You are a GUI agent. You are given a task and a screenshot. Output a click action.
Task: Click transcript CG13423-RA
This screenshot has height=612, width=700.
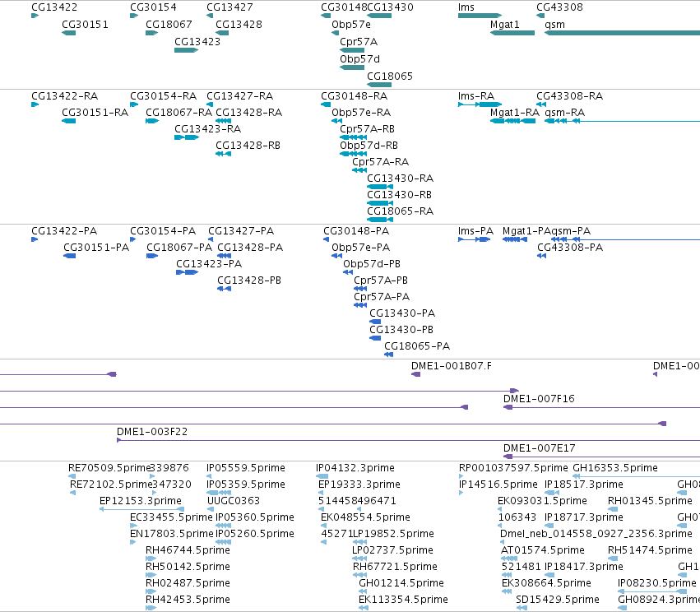point(187,137)
